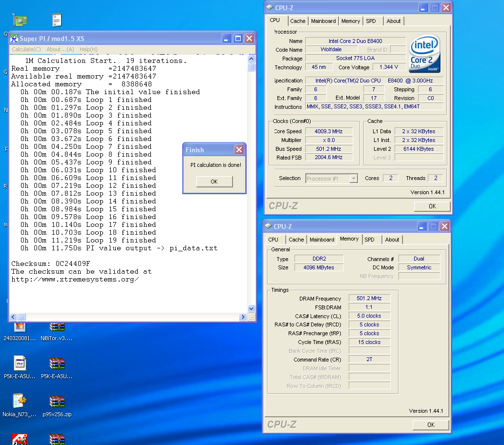The width and height of the screenshot is (504, 445).
Task: Open the Calculate(C) menu in Super PI
Action: (x=26, y=49)
